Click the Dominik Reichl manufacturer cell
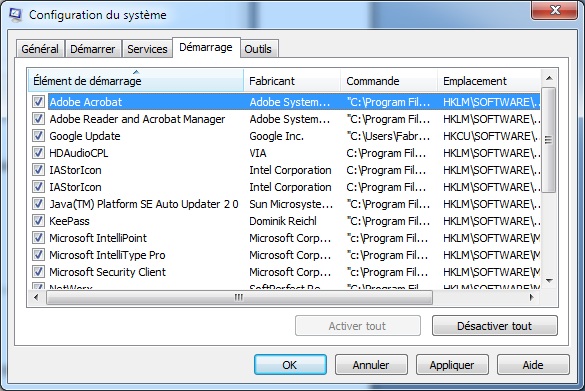The width and height of the screenshot is (585, 391). pos(283,221)
